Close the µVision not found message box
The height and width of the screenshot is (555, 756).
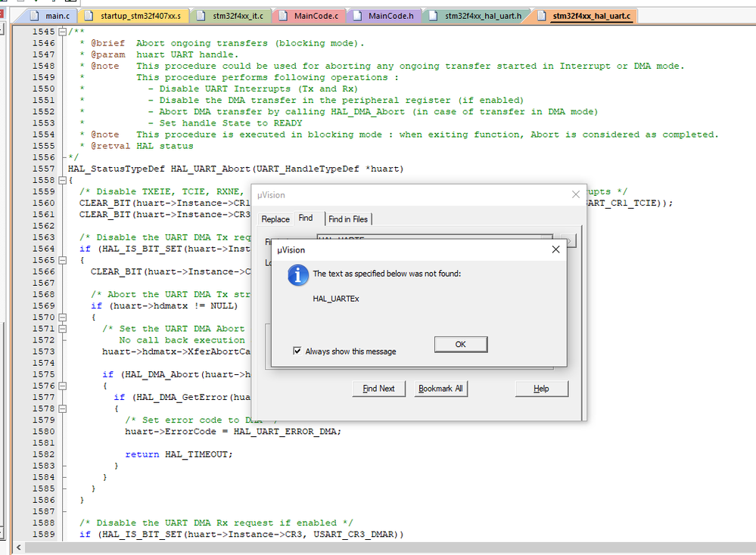pyautogui.click(x=555, y=249)
